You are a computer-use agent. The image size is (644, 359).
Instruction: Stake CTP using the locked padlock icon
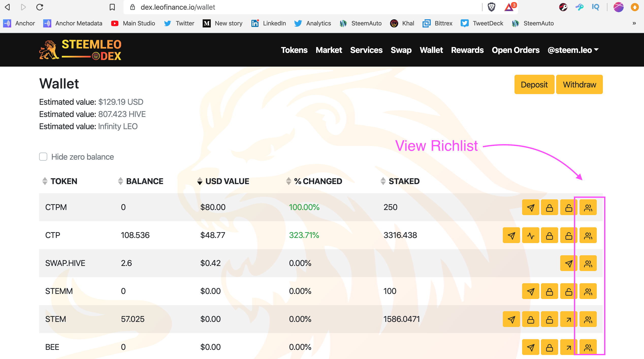tap(550, 235)
